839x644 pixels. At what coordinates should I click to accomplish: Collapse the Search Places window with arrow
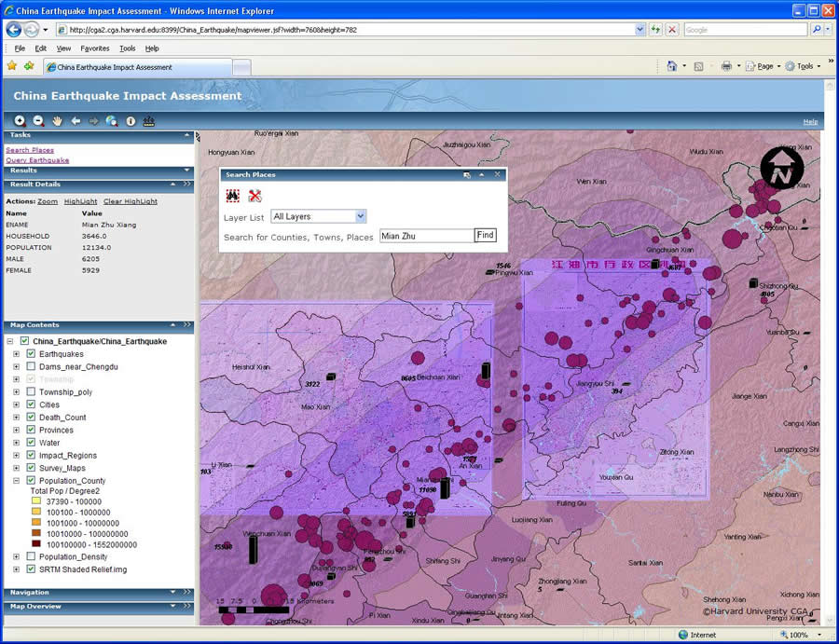(x=482, y=175)
